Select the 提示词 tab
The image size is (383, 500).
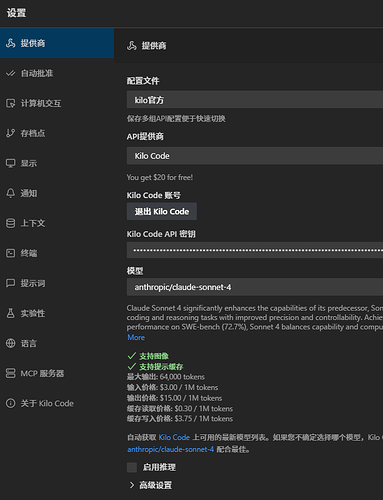(x=57, y=283)
